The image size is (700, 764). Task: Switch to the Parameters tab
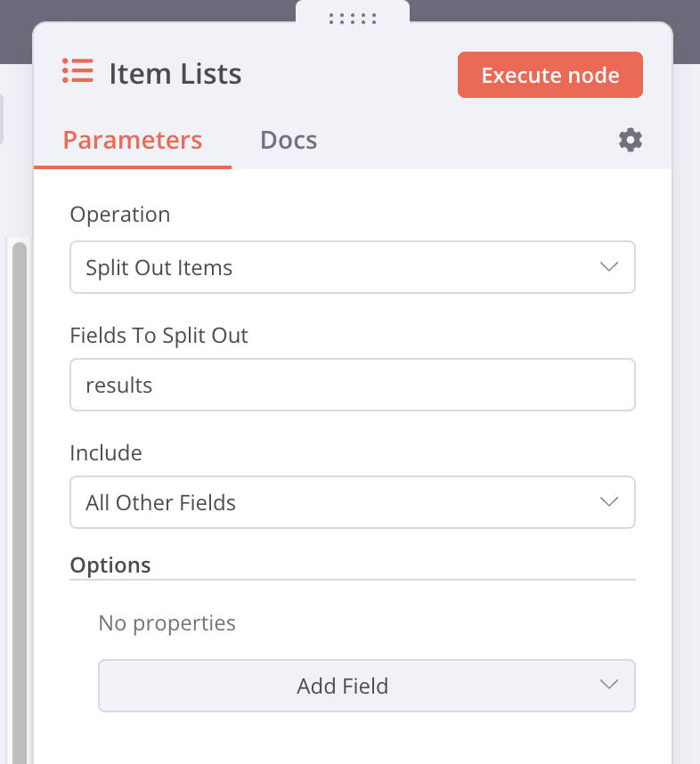(133, 141)
